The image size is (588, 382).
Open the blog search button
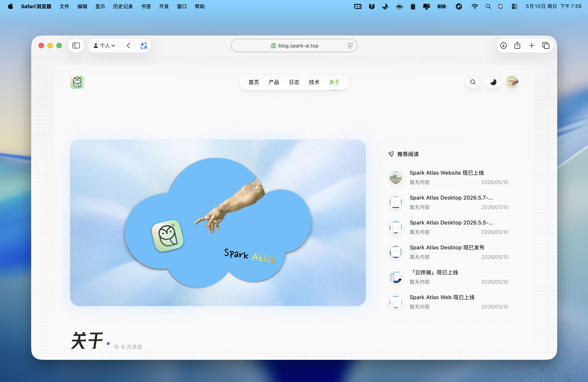pyautogui.click(x=473, y=82)
